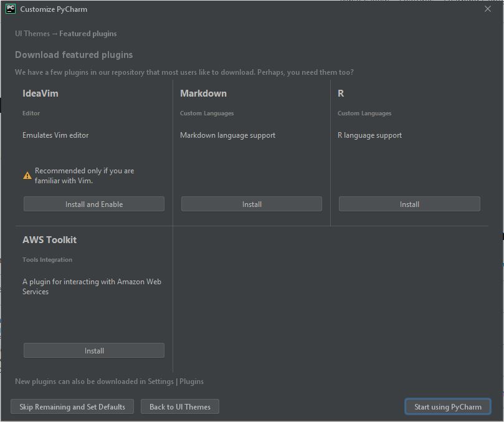Click the 'Editor' category label under IdeaVim

tap(31, 113)
